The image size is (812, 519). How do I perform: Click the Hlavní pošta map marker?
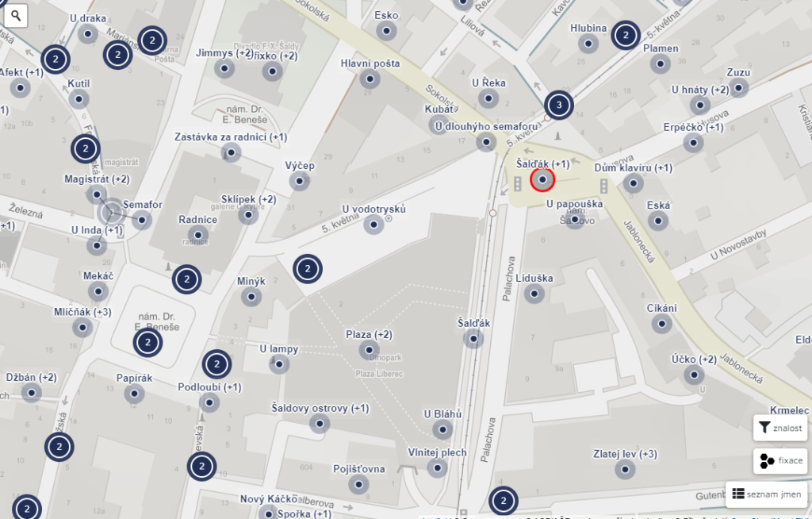[x=370, y=79]
